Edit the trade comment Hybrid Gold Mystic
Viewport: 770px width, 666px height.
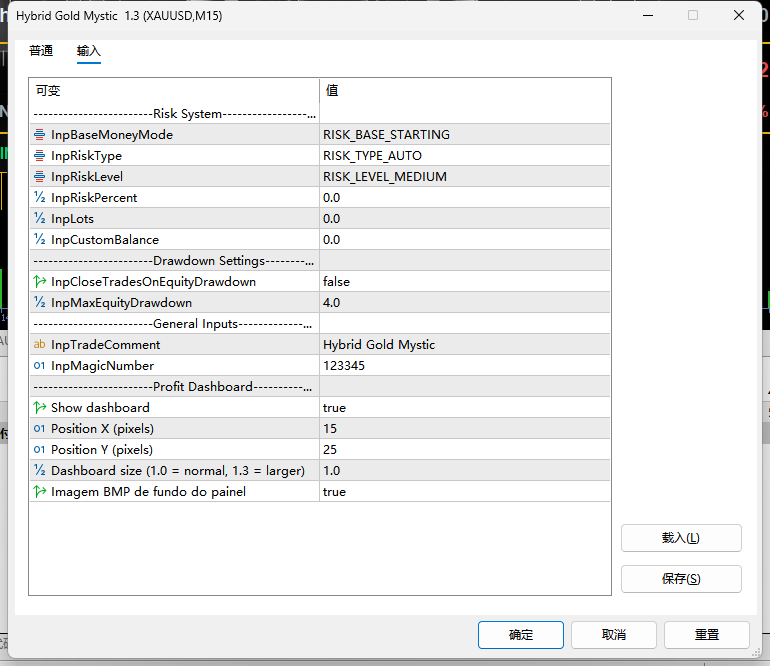click(x=465, y=345)
